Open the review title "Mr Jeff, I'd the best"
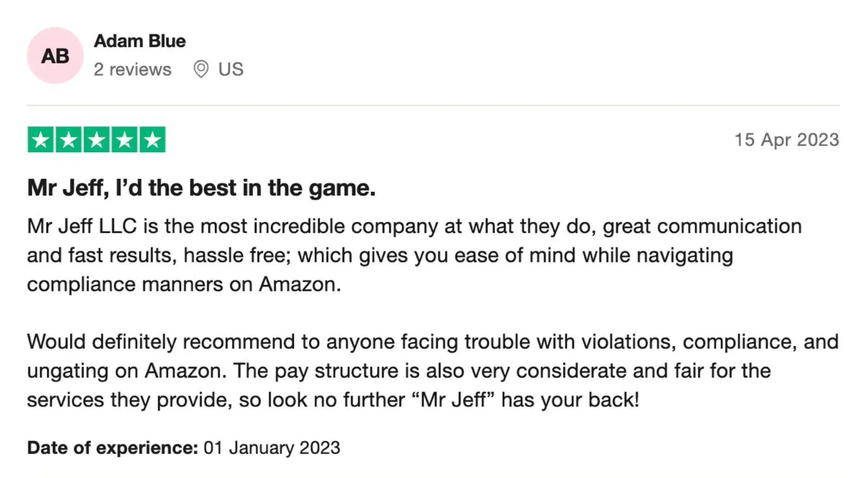868x478 pixels. coord(201,188)
